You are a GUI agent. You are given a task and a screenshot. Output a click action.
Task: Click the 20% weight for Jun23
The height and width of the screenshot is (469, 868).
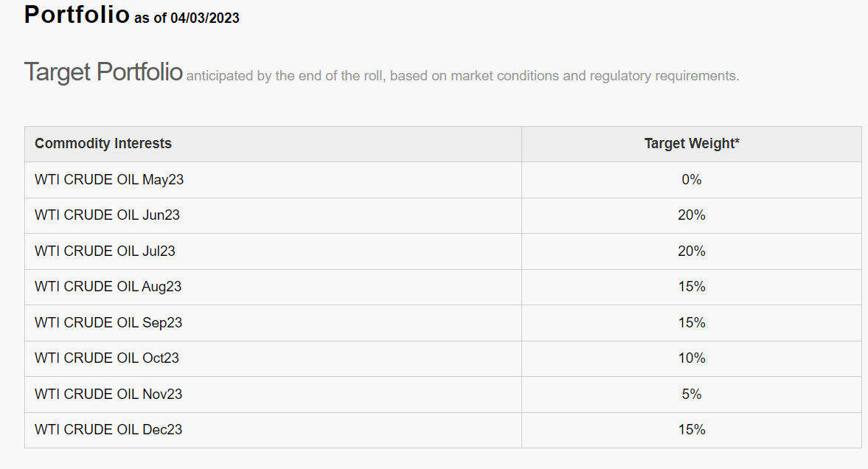(691, 215)
